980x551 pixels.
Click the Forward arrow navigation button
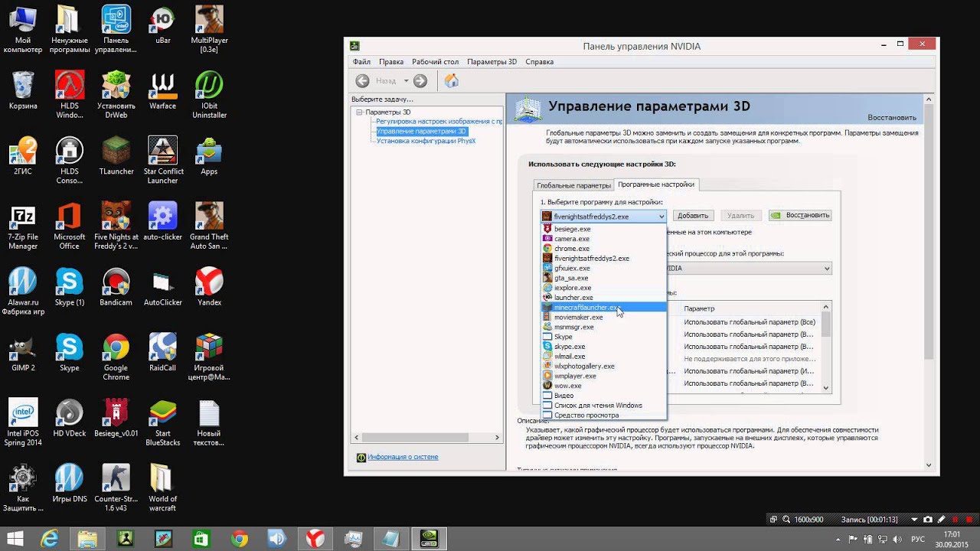420,81
